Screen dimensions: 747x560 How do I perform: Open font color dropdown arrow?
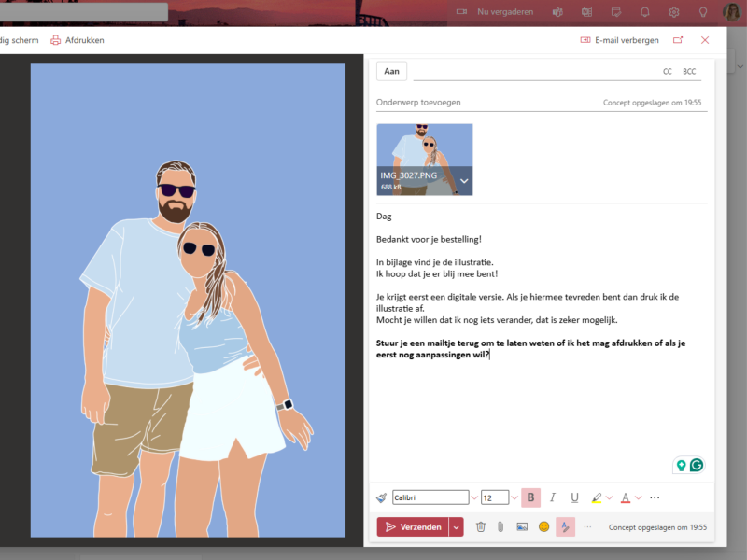click(x=639, y=497)
